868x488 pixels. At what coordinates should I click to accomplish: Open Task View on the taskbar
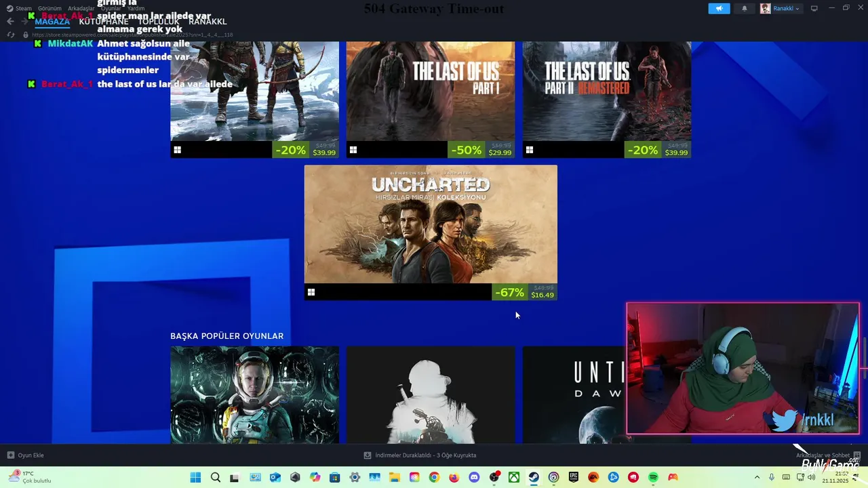pos(235,477)
